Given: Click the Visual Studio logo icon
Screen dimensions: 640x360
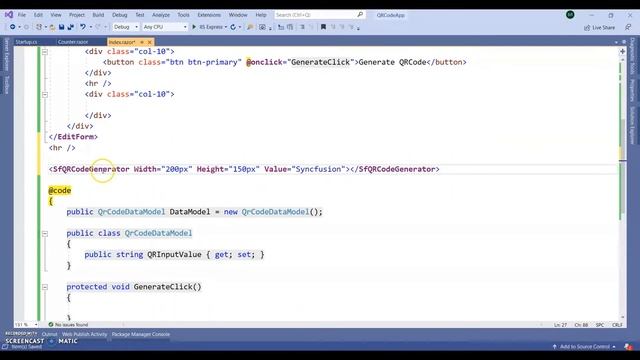Looking at the screenshot, I should [x=9, y=15].
